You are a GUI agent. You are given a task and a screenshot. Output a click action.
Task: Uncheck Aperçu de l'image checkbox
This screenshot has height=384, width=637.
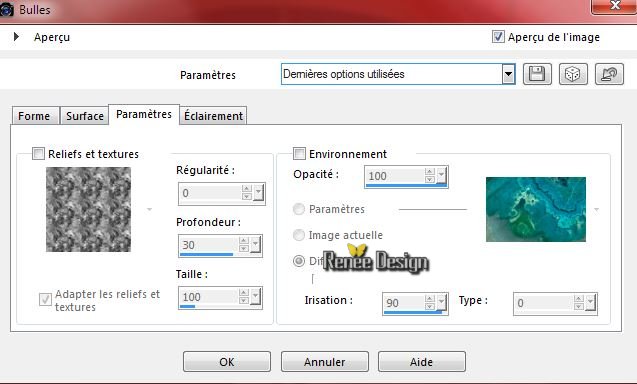(498, 37)
